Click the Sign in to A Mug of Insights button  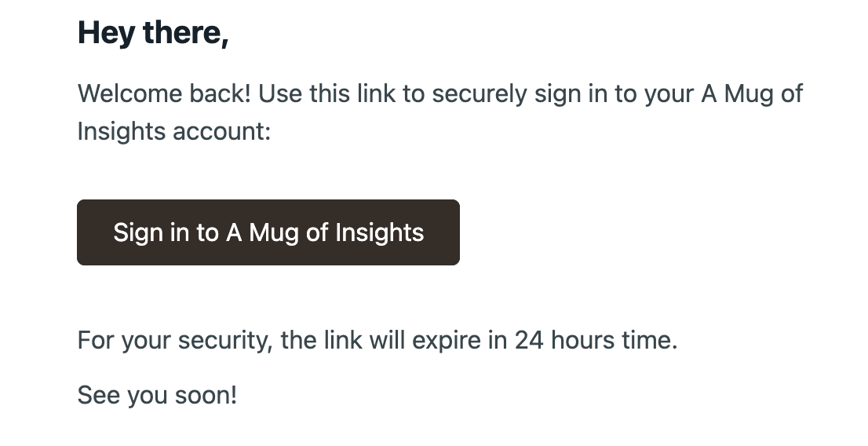pyautogui.click(x=268, y=232)
